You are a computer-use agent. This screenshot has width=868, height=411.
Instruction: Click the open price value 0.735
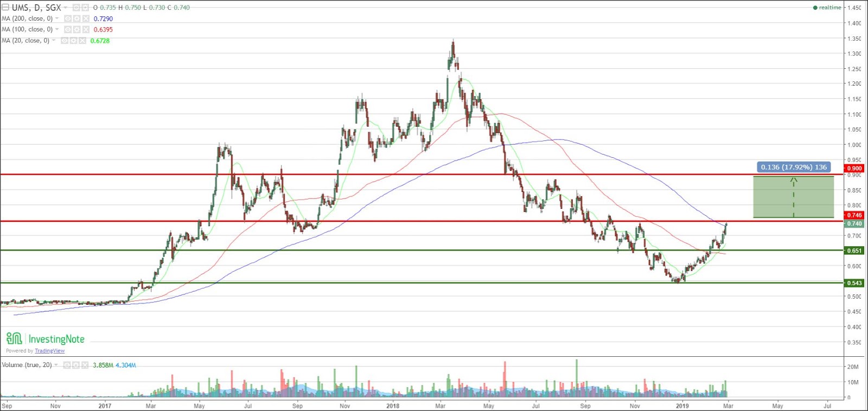[x=108, y=8]
